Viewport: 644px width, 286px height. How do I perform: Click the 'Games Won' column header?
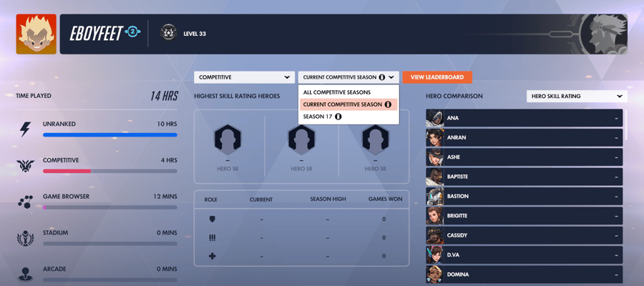coord(385,199)
